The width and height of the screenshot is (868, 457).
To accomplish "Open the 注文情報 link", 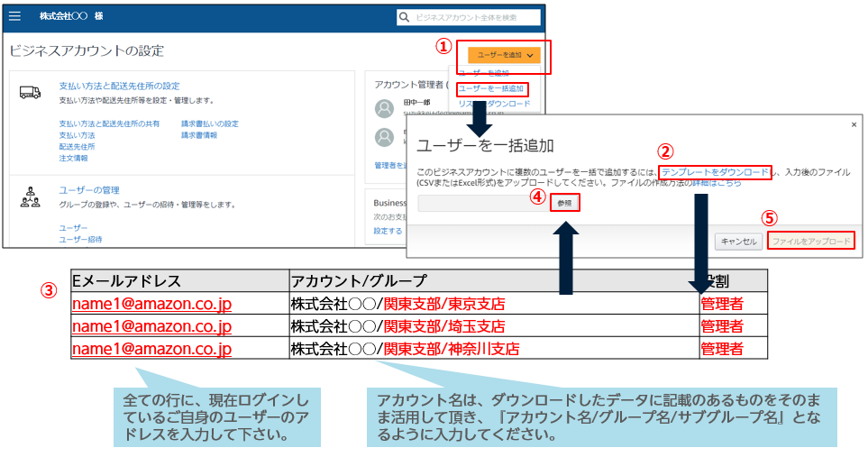I will (74, 159).
